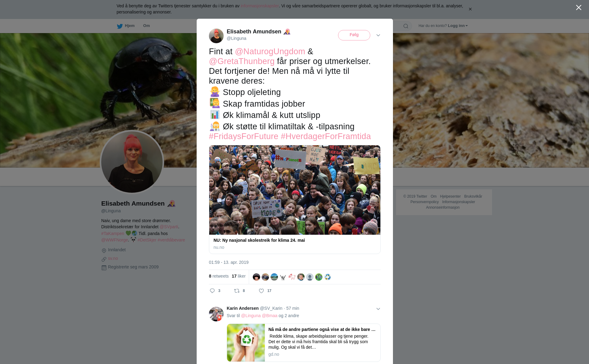
Task: View the 8 retweets list
Action: (219, 276)
